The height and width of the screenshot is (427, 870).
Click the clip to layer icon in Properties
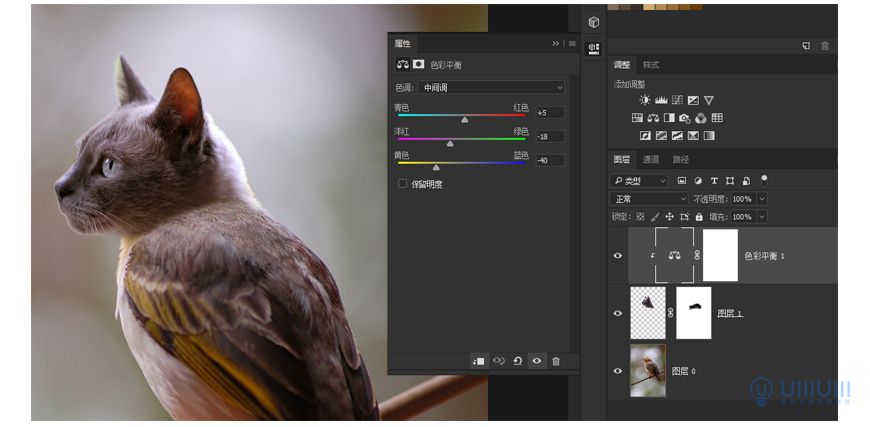pyautogui.click(x=479, y=361)
